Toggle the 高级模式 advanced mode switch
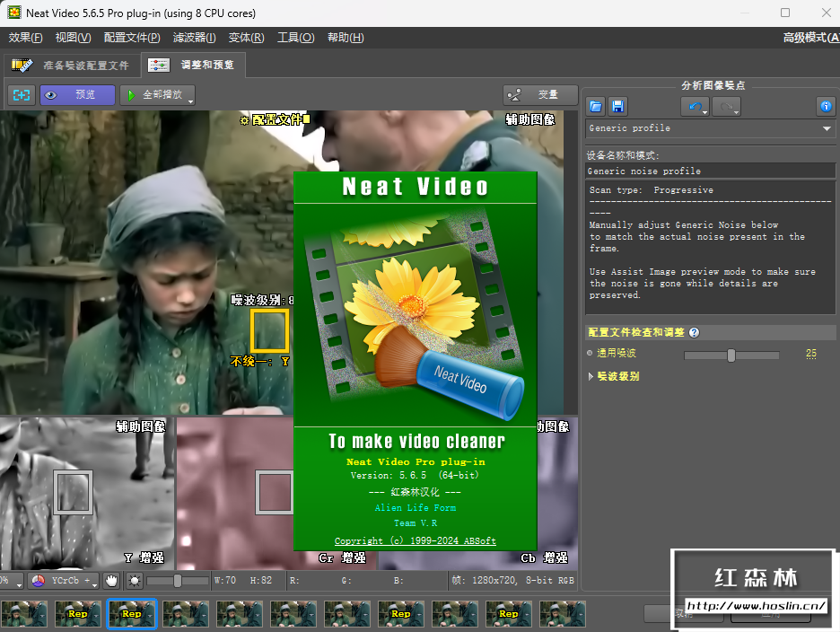The image size is (840, 632). tap(809, 38)
